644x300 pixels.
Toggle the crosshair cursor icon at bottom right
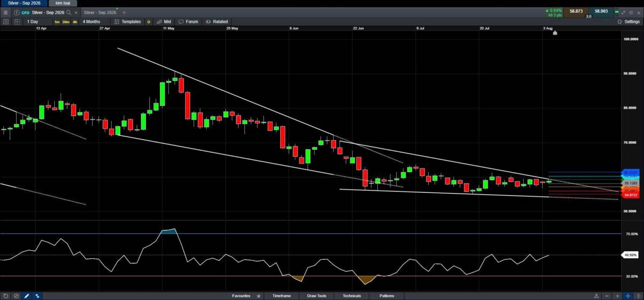[627, 296]
